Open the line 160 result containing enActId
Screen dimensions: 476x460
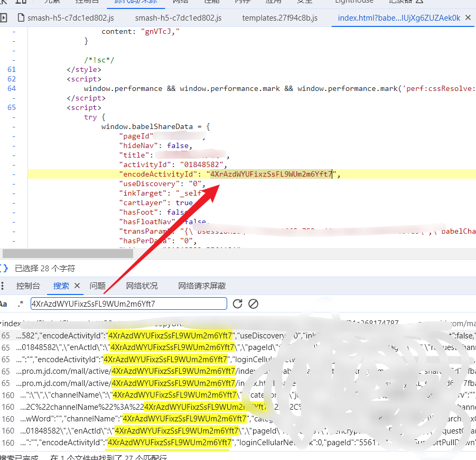pyautogui.click(x=238, y=431)
